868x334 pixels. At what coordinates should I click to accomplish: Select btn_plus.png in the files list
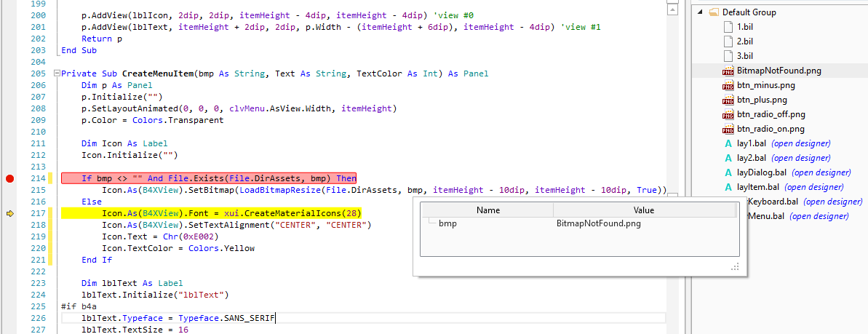tap(761, 100)
